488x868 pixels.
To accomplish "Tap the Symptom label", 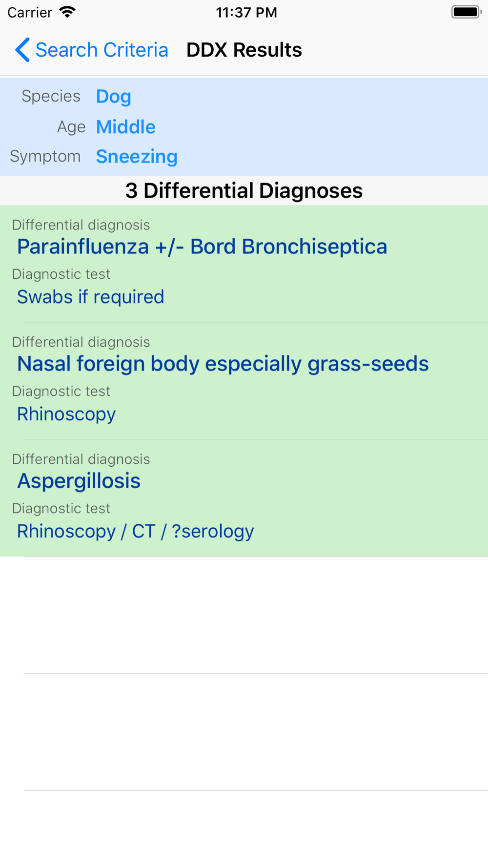I will tap(45, 156).
